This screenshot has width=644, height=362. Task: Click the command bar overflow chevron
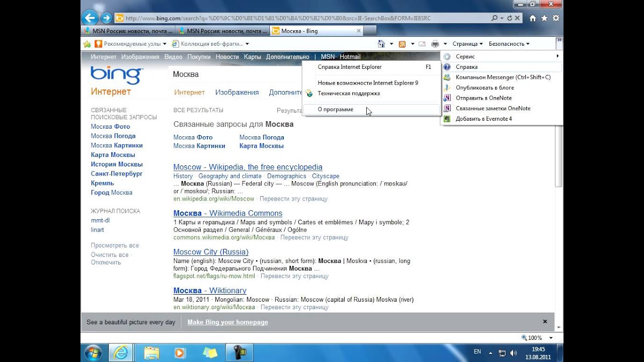(559, 41)
